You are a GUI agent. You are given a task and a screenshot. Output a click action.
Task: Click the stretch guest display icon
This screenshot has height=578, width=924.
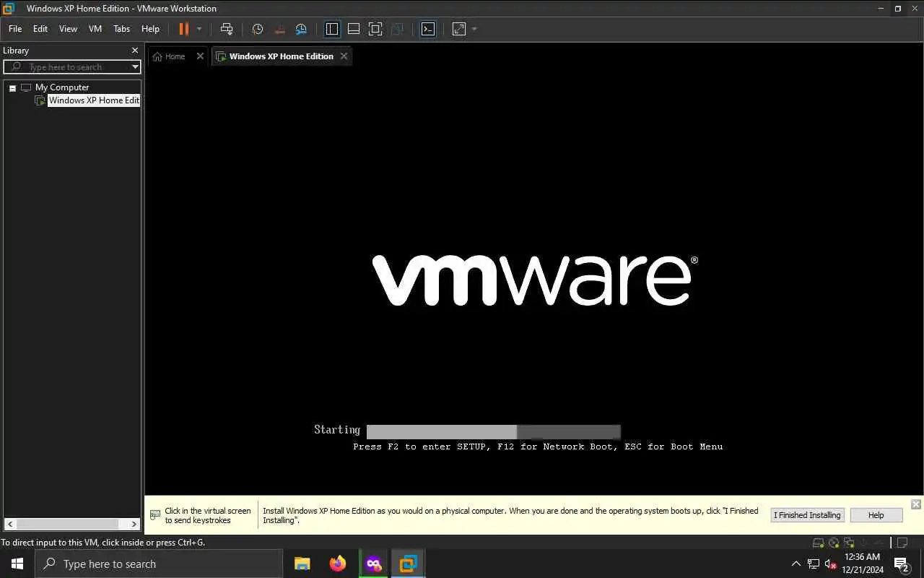[x=459, y=29]
